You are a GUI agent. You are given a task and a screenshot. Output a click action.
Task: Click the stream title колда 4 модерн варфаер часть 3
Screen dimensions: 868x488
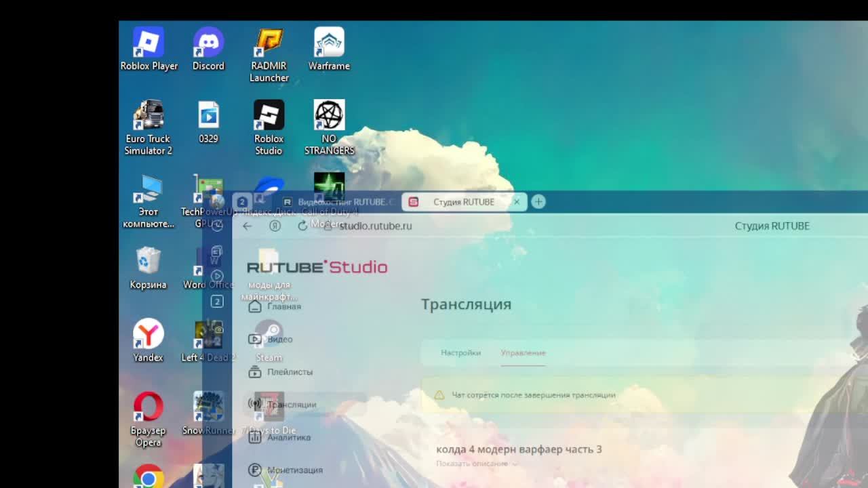pyautogui.click(x=519, y=449)
